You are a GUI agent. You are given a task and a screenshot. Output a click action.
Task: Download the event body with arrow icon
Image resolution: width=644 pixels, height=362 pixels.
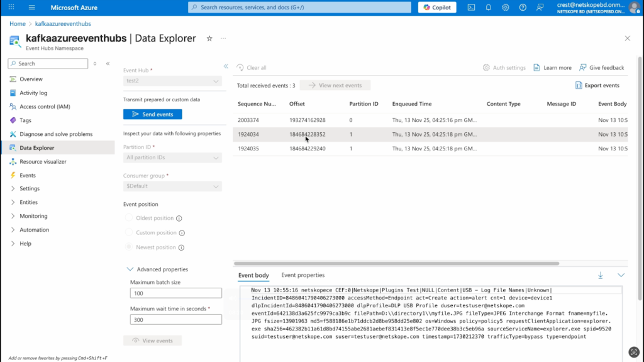coord(601,275)
